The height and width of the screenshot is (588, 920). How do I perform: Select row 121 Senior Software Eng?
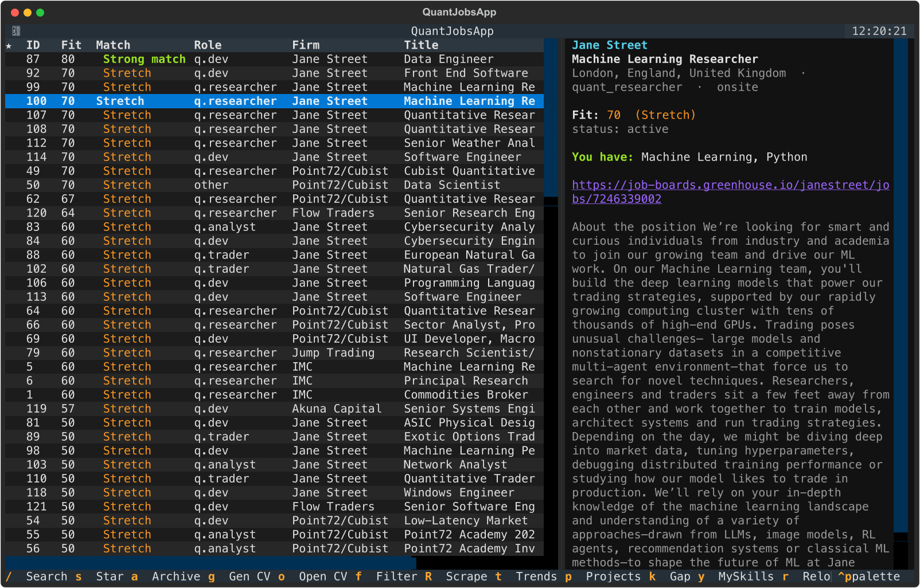pos(274,507)
